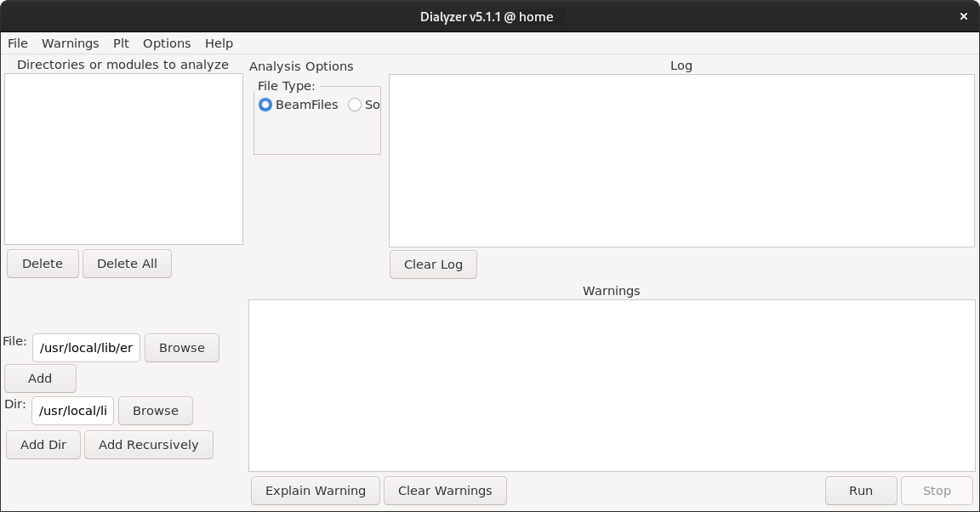Select the partially hidden 'So' radio option
This screenshot has height=512, width=980.
click(355, 105)
